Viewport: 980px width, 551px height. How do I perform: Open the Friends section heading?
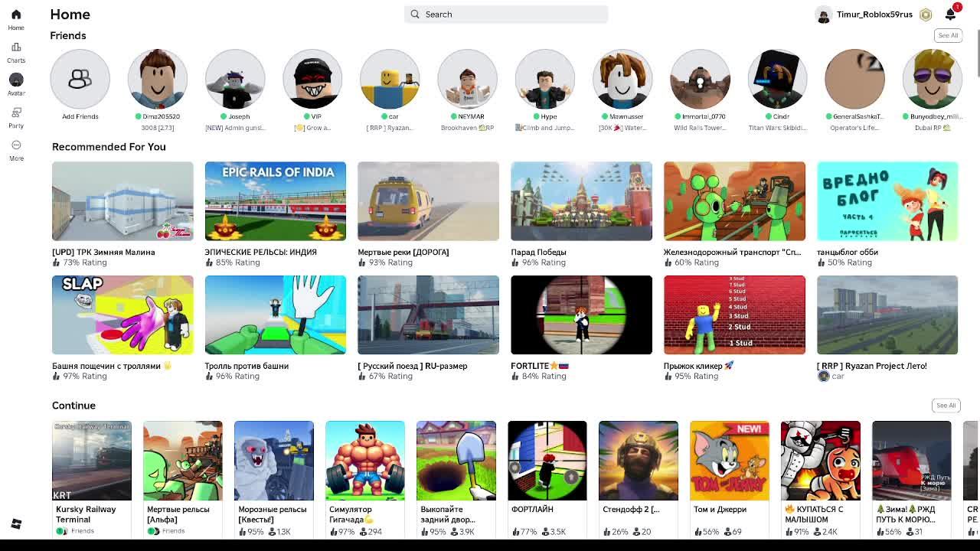pos(68,35)
